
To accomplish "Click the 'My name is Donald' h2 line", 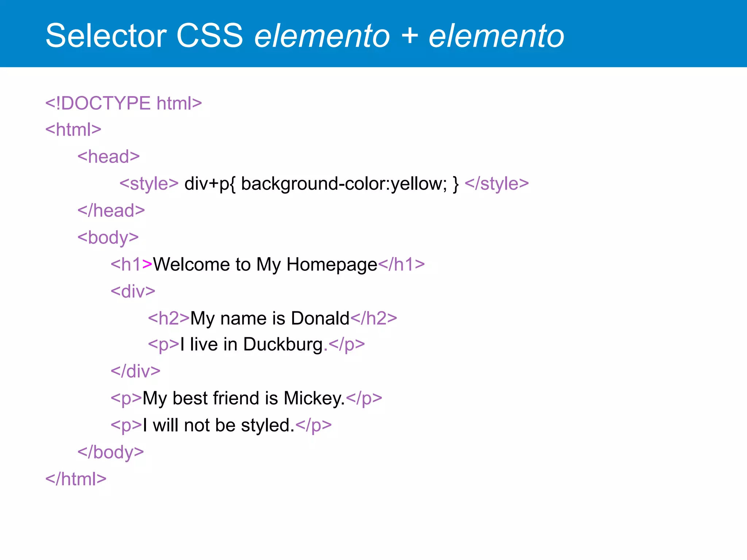I will pyautogui.click(x=272, y=318).
